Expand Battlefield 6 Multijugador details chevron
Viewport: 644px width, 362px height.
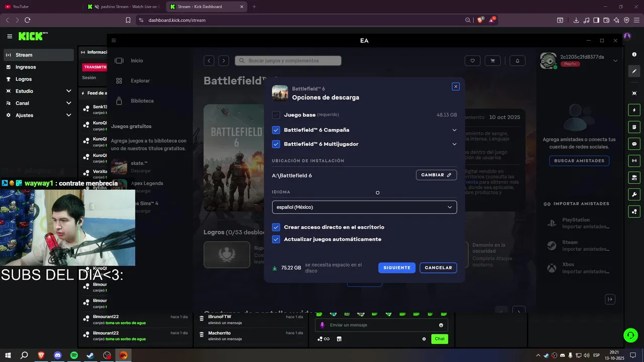click(454, 144)
